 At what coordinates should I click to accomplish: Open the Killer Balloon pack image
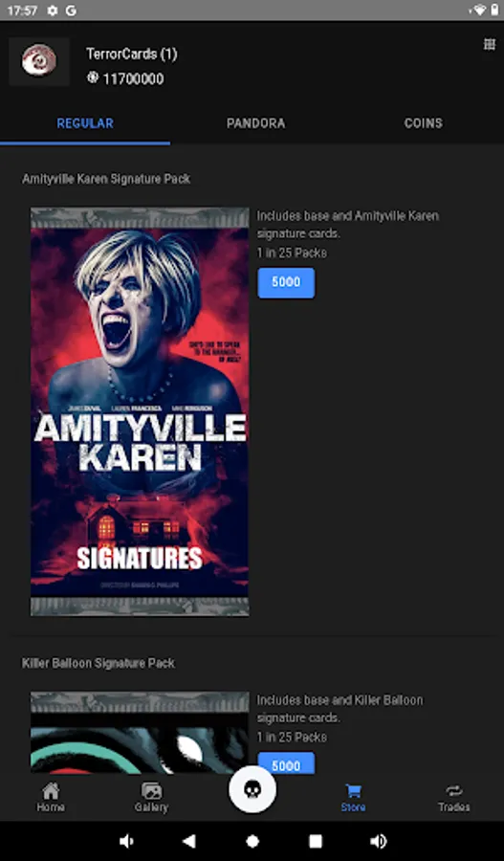[140, 732]
